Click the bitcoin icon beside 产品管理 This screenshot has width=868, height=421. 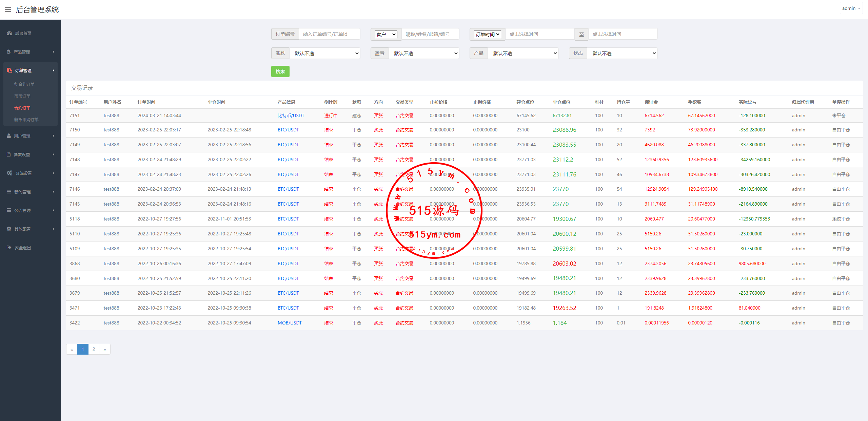click(x=8, y=52)
